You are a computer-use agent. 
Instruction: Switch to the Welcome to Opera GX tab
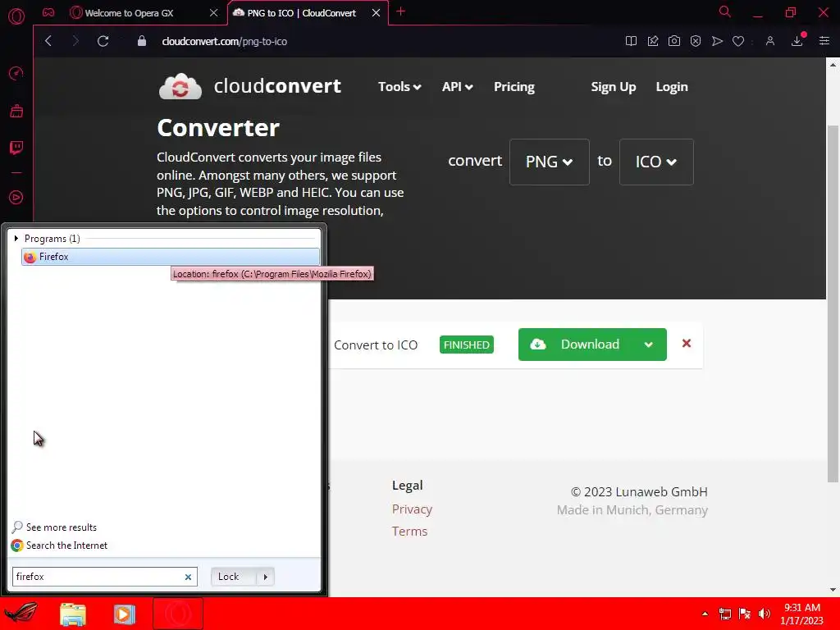click(x=129, y=13)
